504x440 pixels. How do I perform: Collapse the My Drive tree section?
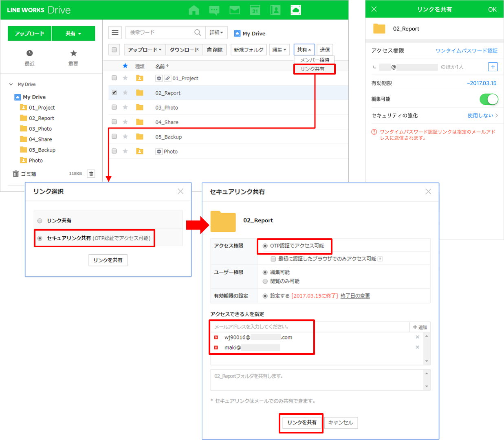click(11, 84)
